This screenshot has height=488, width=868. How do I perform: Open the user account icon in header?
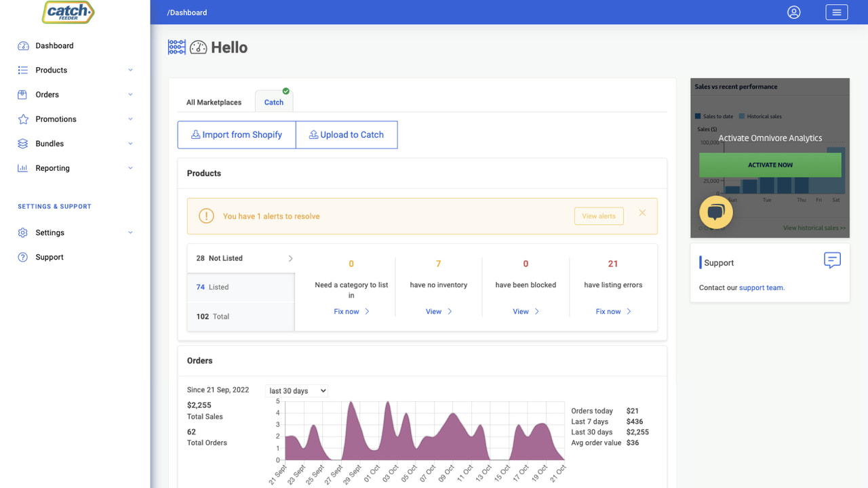tap(793, 12)
